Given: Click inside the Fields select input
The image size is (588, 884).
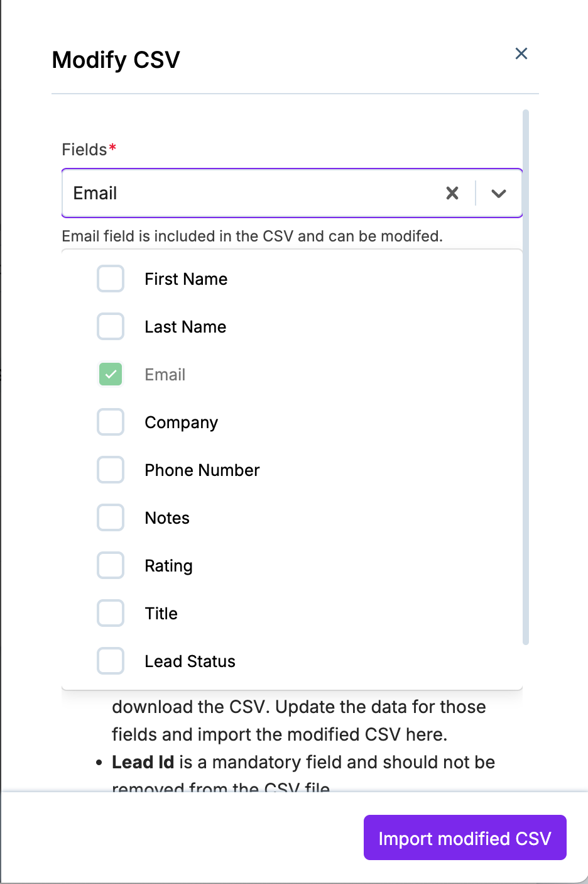Looking at the screenshot, I should click(251, 193).
